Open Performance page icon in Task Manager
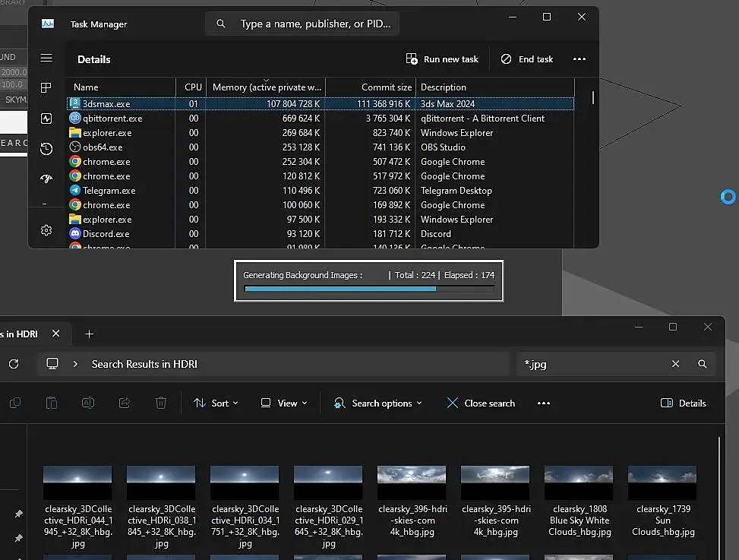 (x=46, y=119)
